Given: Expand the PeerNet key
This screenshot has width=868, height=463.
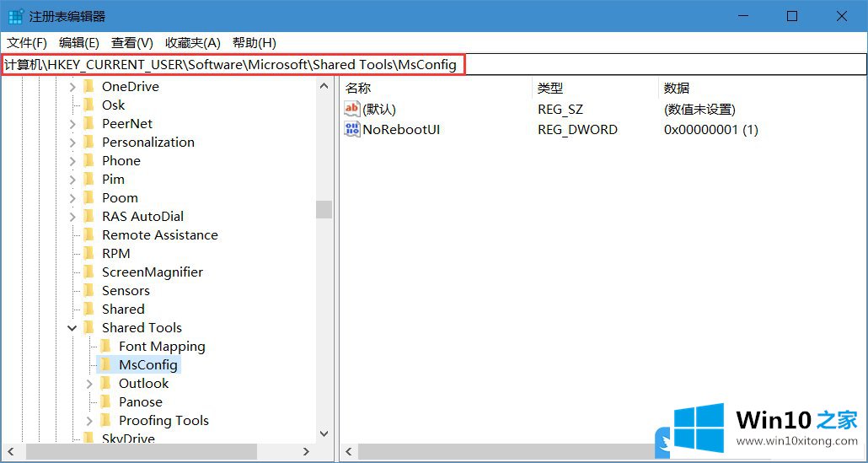Looking at the screenshot, I should [x=72, y=124].
